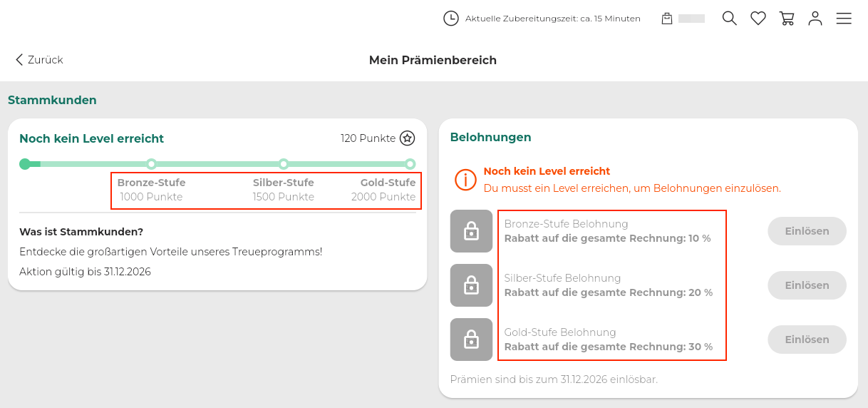The height and width of the screenshot is (408, 868).
Task: Click the Silber-Stufe reward lock icon
Action: 471,285
